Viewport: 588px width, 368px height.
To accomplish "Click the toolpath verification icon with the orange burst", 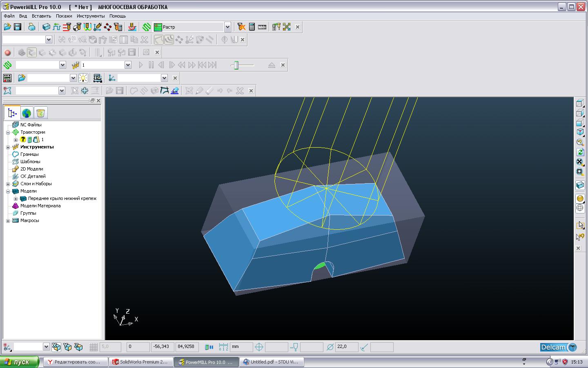I will coord(242,27).
